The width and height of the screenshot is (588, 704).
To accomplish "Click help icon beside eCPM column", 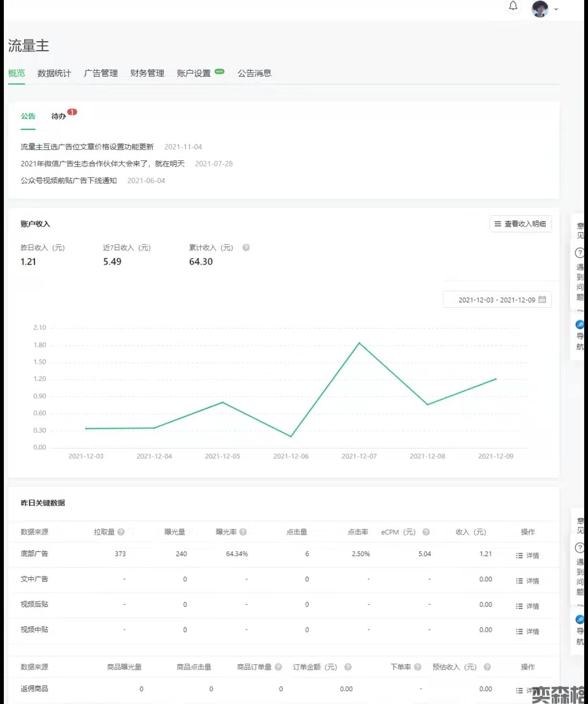I will tap(426, 532).
